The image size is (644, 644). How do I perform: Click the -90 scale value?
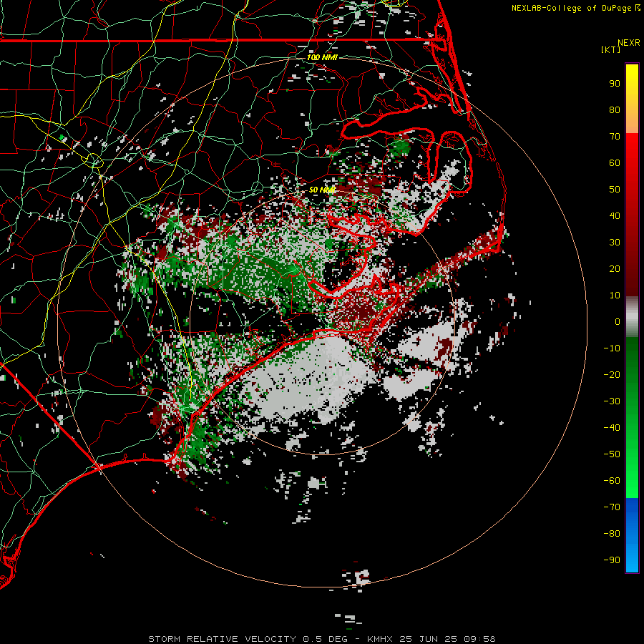coord(612,560)
